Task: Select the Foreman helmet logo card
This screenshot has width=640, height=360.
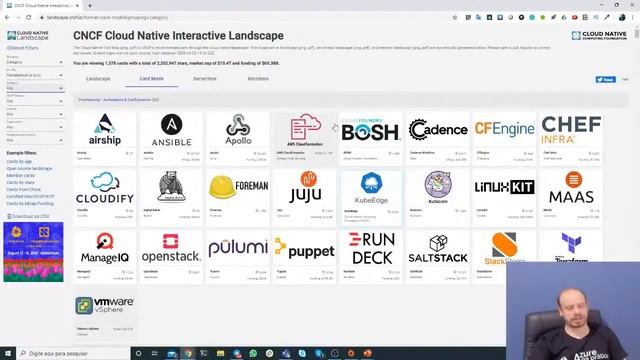Action: coord(238,198)
